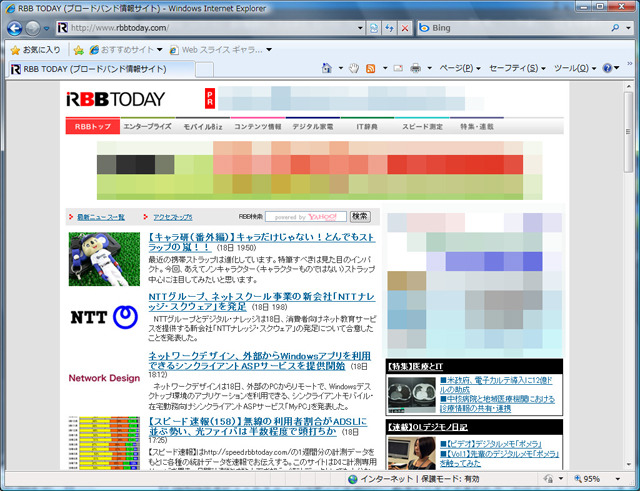Click the Yahoo-powered RBB search field
The height and width of the screenshot is (491, 640).
point(306,217)
